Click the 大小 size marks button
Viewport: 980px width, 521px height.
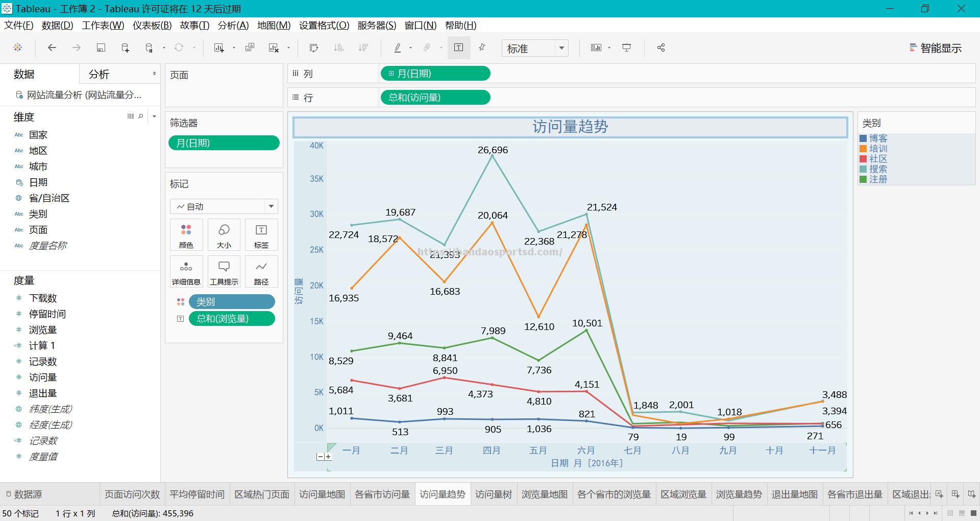click(224, 235)
